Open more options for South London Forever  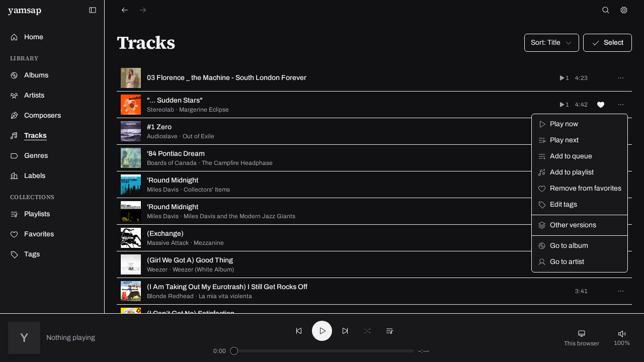[x=621, y=78]
